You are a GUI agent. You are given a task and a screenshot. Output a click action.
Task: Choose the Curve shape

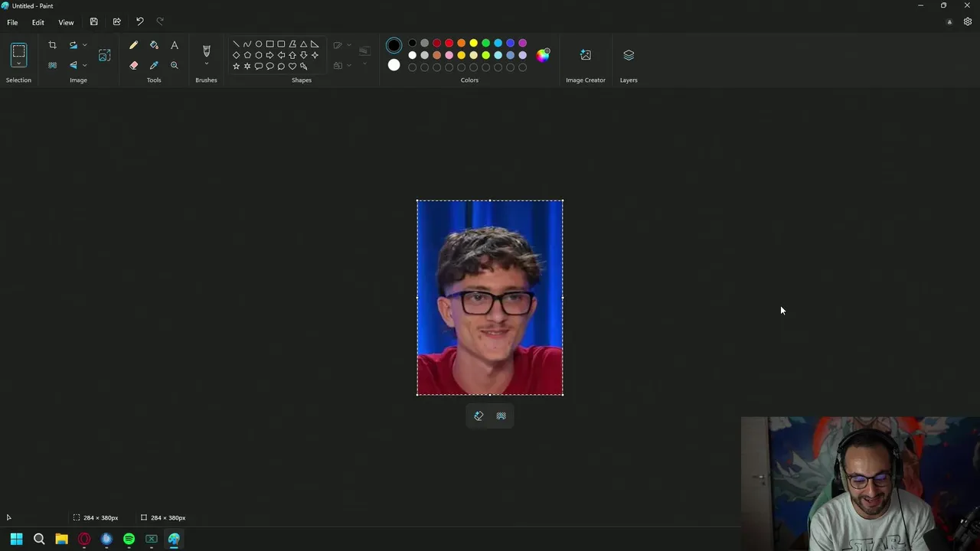coord(247,44)
